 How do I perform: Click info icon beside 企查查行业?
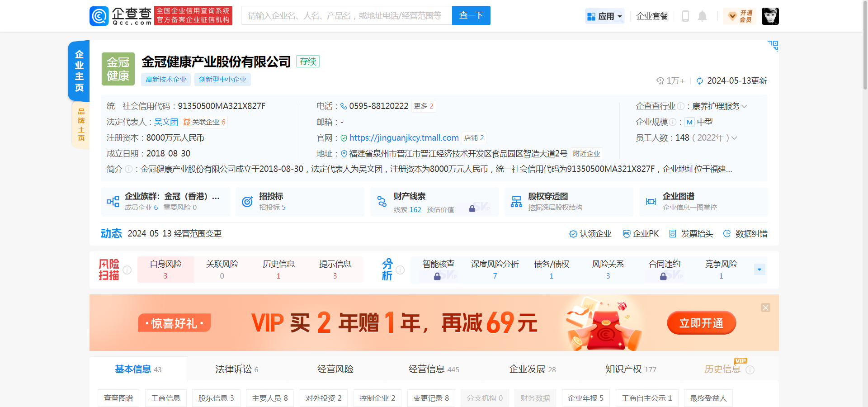click(x=680, y=106)
